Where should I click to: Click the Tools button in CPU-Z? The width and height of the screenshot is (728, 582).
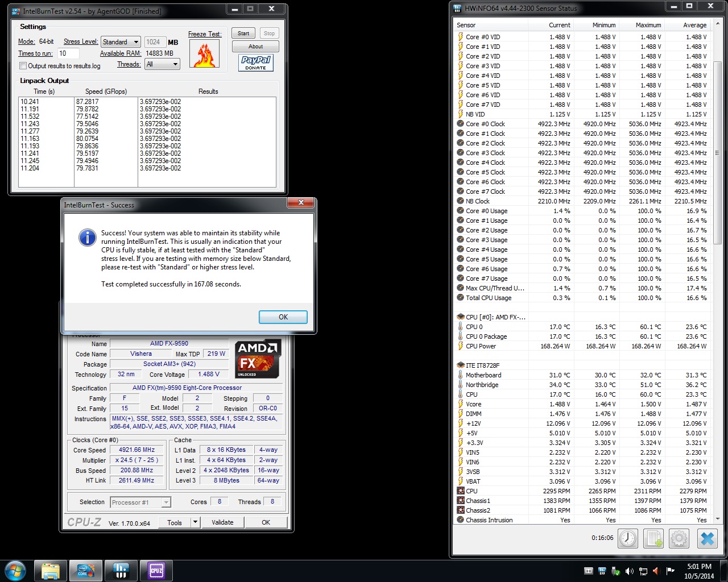click(175, 522)
